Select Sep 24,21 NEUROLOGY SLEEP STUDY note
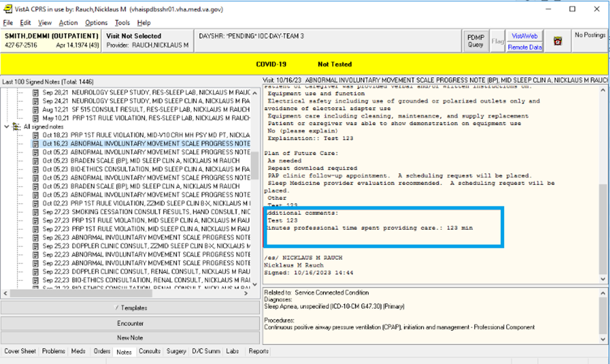The height and width of the screenshot is (364, 610). [x=146, y=101]
